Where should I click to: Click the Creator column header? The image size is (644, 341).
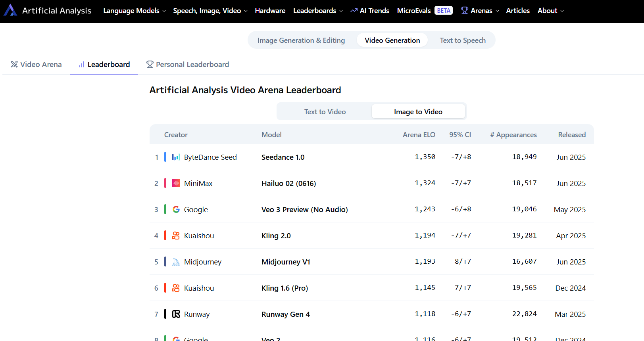[x=176, y=135]
